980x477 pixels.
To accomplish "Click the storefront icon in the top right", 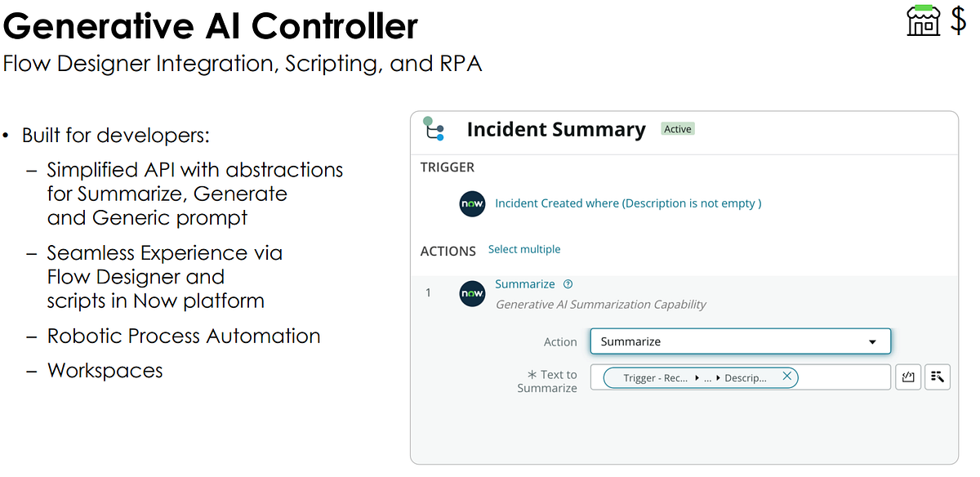I will click(923, 20).
